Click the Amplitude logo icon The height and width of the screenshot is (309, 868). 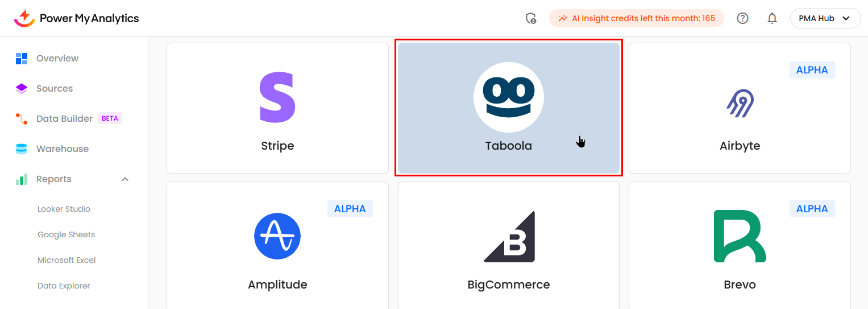277,236
